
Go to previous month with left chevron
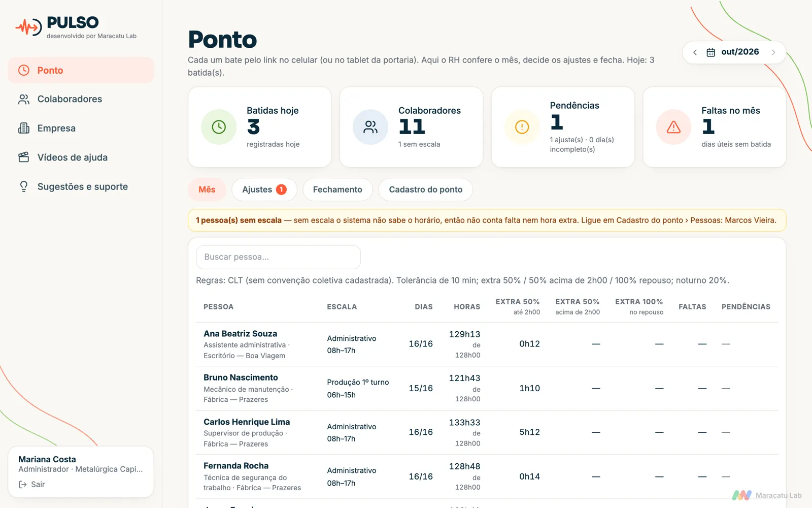tap(695, 52)
